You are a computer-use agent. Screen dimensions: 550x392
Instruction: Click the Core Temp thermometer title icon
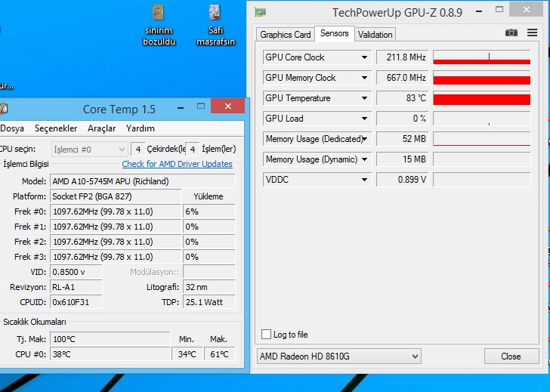[x=3, y=109]
